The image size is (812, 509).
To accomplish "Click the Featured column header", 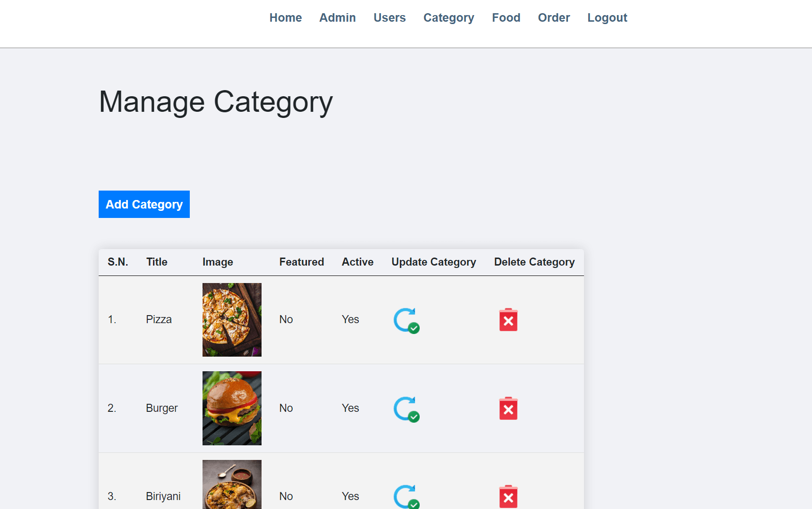I will (x=301, y=262).
